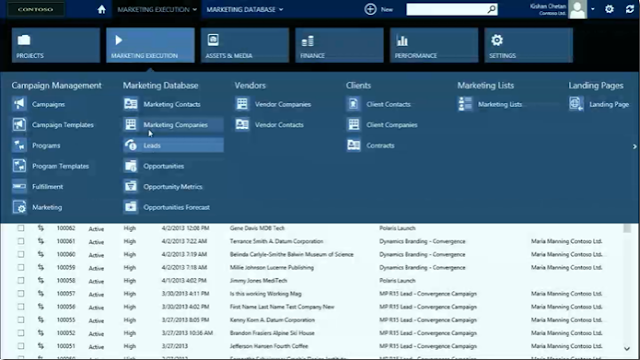Open the Performance tile
This screenshot has height=360, width=640.
pyautogui.click(x=434, y=45)
